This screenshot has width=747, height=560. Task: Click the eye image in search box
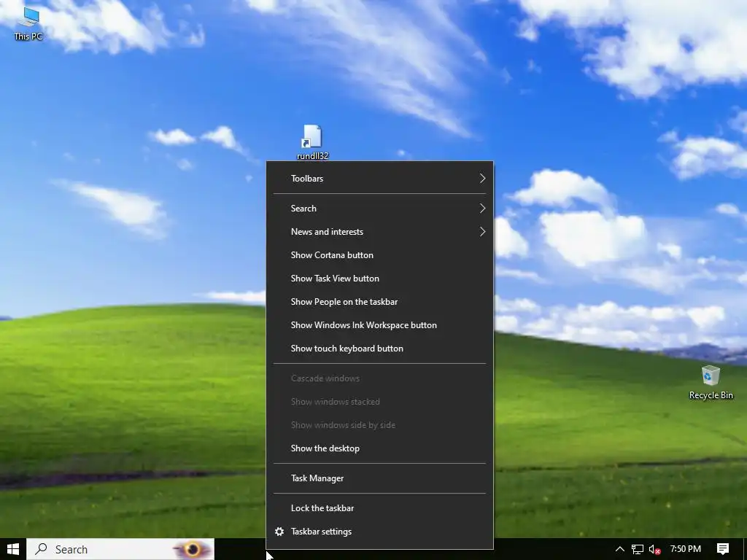[193, 549]
